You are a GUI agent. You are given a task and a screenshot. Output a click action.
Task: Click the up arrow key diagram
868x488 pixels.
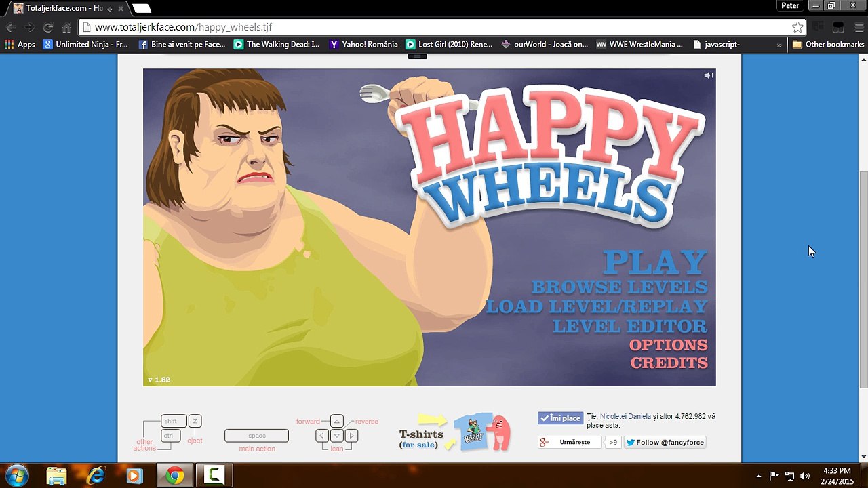click(x=337, y=421)
